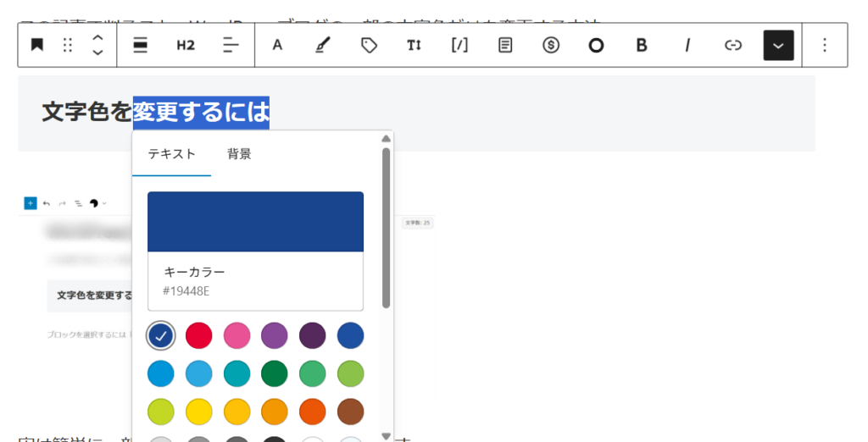The image size is (868, 442).
Task: Insert a link with chain icon
Action: 733,46
